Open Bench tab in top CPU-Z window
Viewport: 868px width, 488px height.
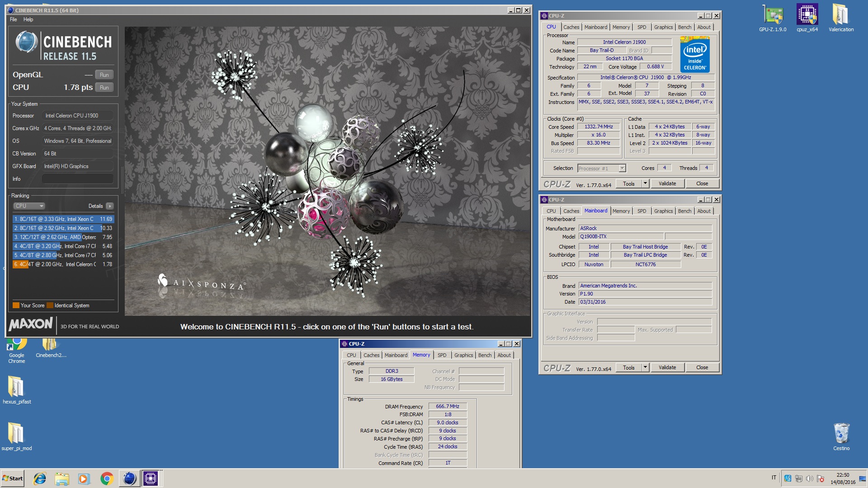tap(684, 27)
